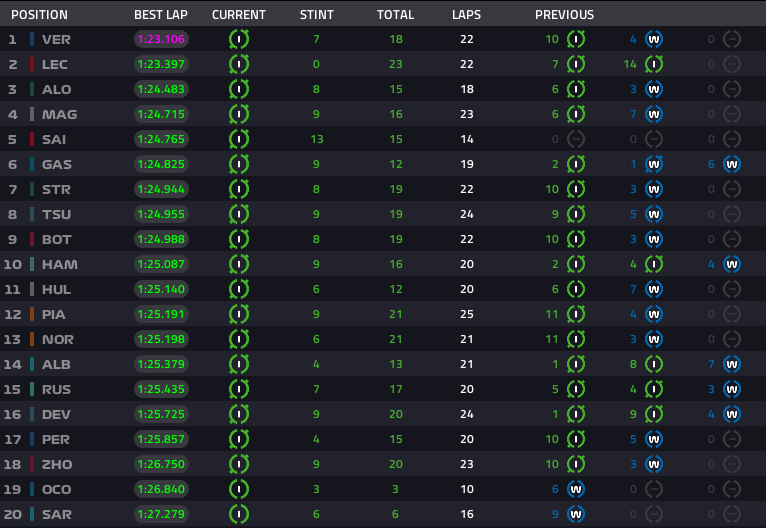Click DEV's current intermediate tyre icon
This screenshot has height=528, width=766.
pyautogui.click(x=239, y=414)
